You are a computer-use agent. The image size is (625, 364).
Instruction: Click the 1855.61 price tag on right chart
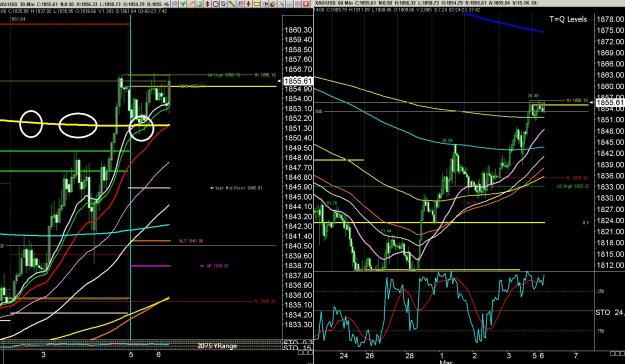point(610,103)
